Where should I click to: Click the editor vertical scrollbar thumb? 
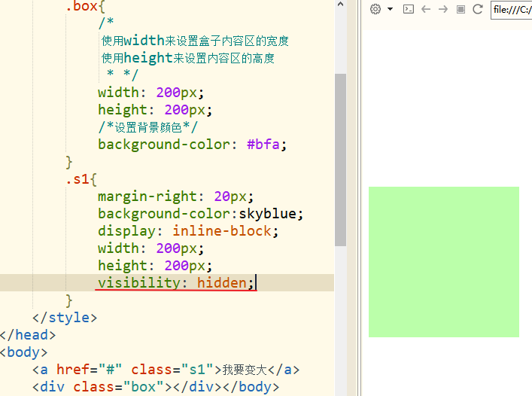coord(340,160)
